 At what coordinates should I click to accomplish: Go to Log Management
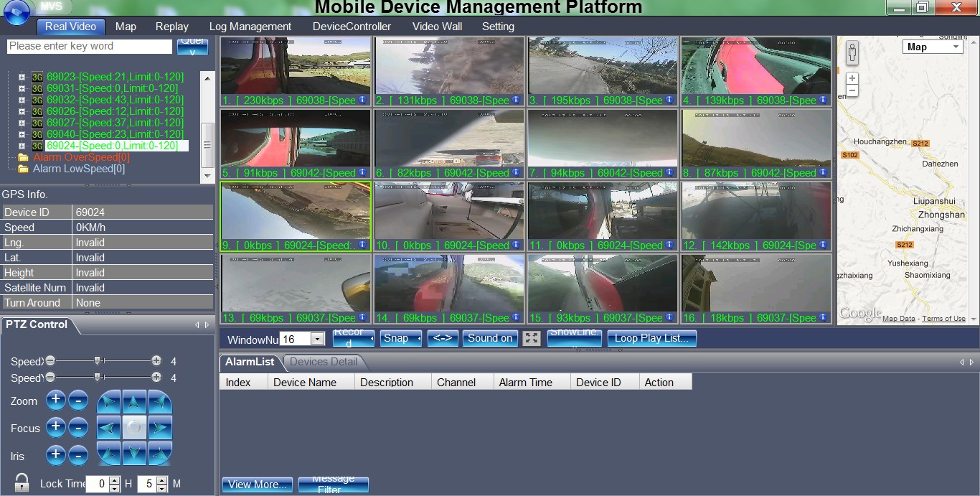click(250, 27)
